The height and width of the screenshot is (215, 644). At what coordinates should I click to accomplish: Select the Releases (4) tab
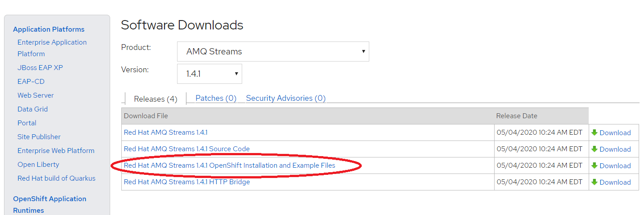tap(156, 99)
